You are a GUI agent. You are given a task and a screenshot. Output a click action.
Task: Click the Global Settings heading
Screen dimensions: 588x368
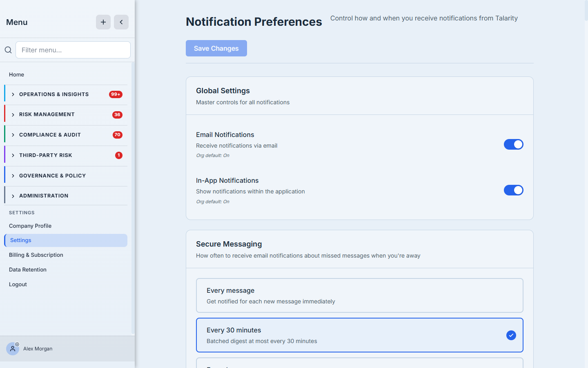coord(223,91)
